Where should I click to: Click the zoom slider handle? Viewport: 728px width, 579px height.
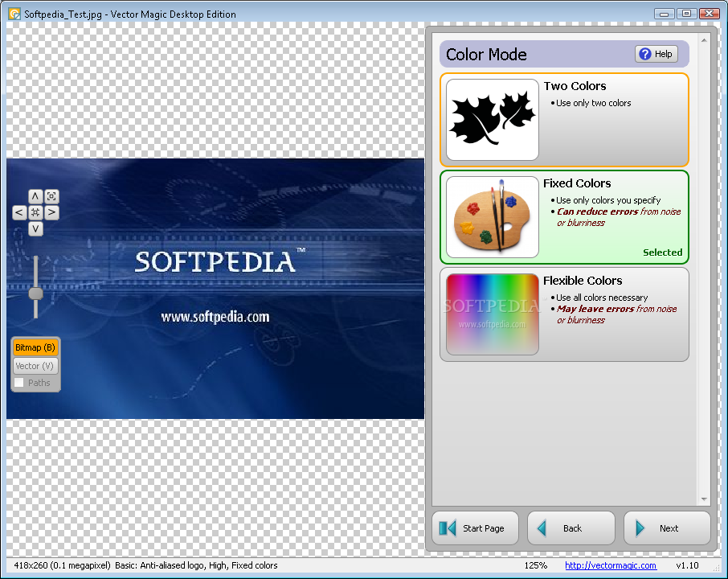coord(35,294)
